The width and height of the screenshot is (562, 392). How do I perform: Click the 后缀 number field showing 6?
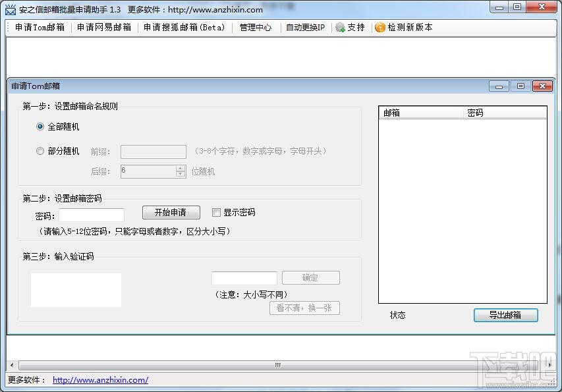[148, 171]
